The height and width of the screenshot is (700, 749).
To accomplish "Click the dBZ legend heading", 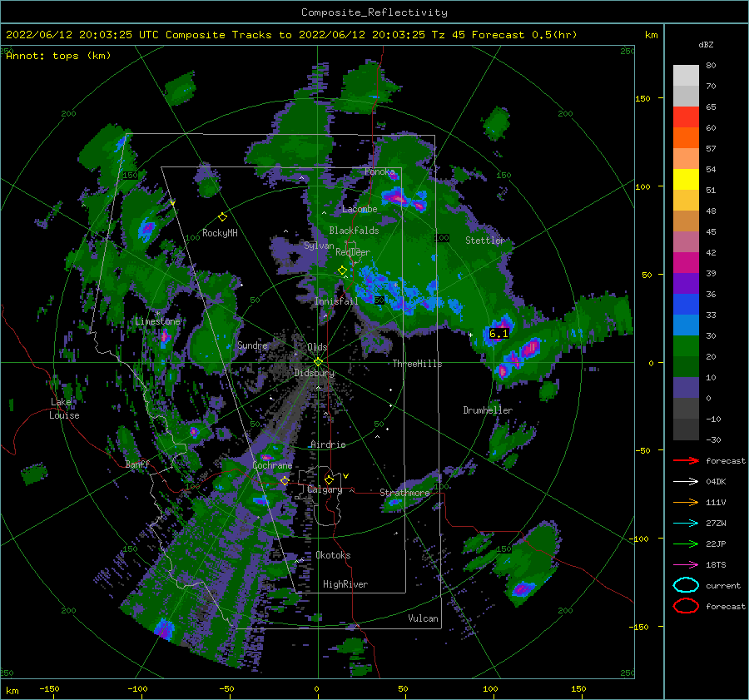I will (706, 44).
